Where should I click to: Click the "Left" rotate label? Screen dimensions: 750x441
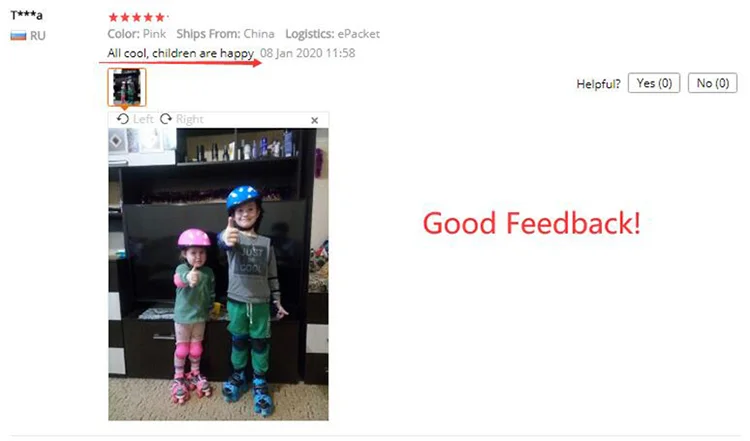(143, 119)
